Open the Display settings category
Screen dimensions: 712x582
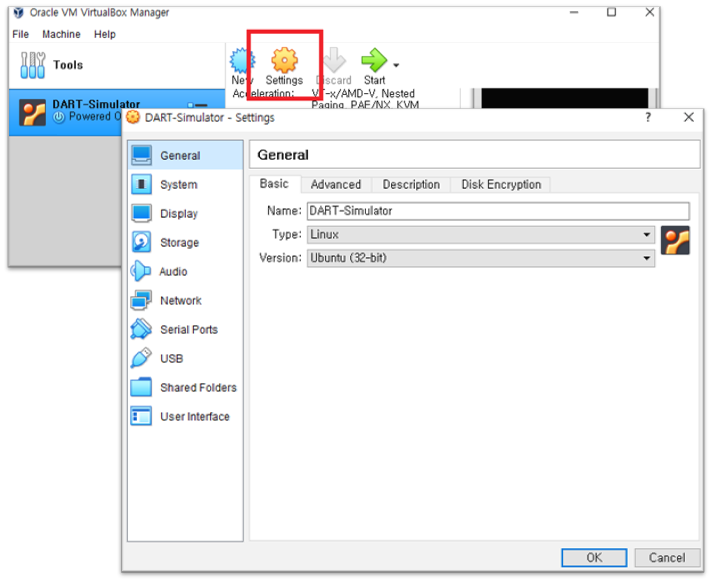(178, 214)
